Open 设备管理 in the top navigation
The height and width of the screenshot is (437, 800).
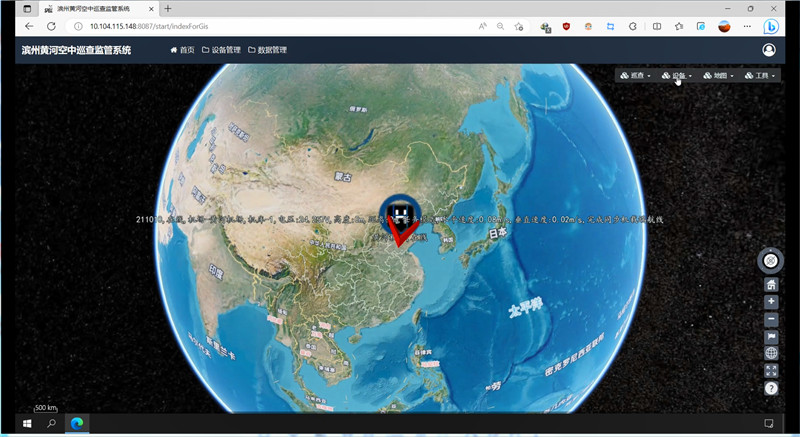click(x=221, y=50)
